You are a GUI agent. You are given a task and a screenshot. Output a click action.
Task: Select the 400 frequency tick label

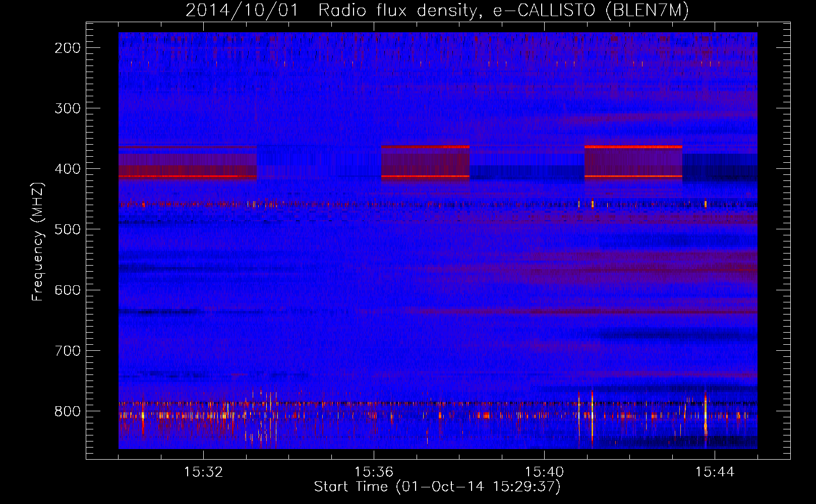tap(68, 169)
